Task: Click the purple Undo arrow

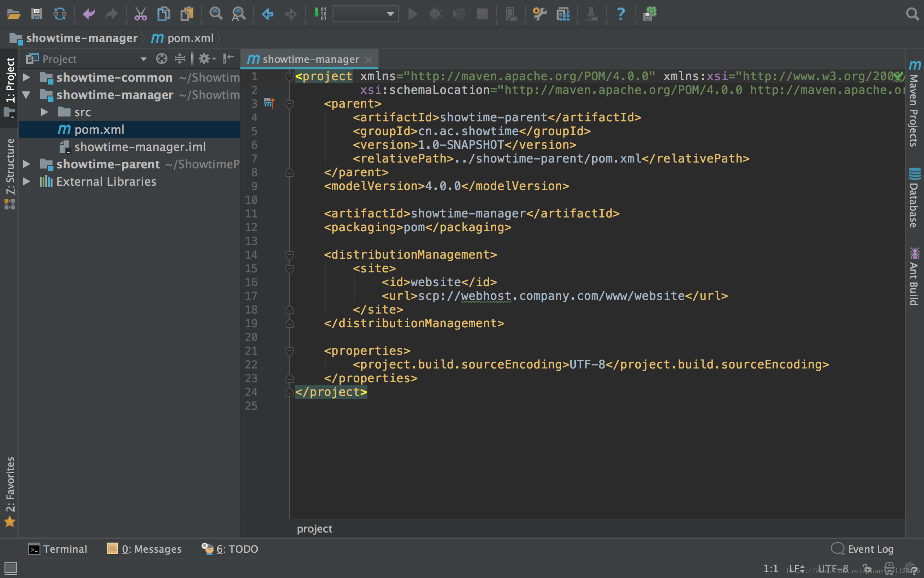Action: [88, 14]
